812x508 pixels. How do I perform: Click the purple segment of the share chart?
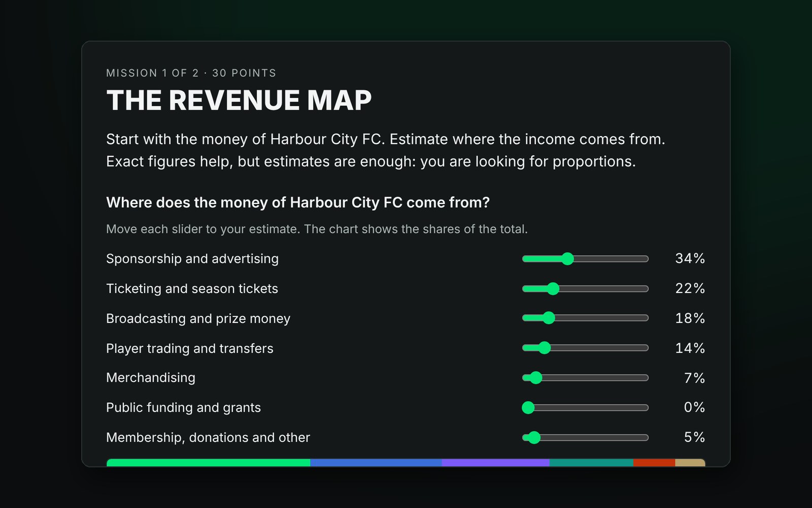(x=496, y=463)
